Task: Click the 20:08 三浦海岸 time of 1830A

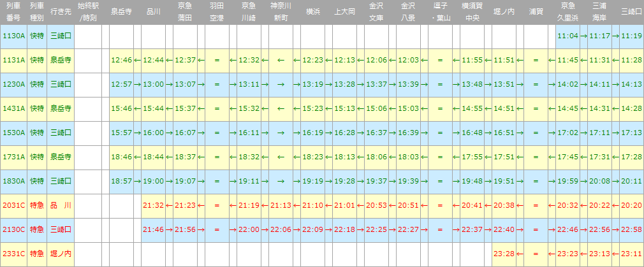Action: (x=599, y=181)
